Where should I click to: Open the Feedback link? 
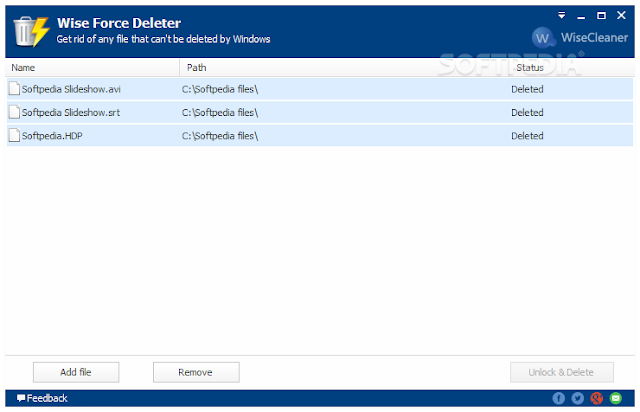pos(42,398)
